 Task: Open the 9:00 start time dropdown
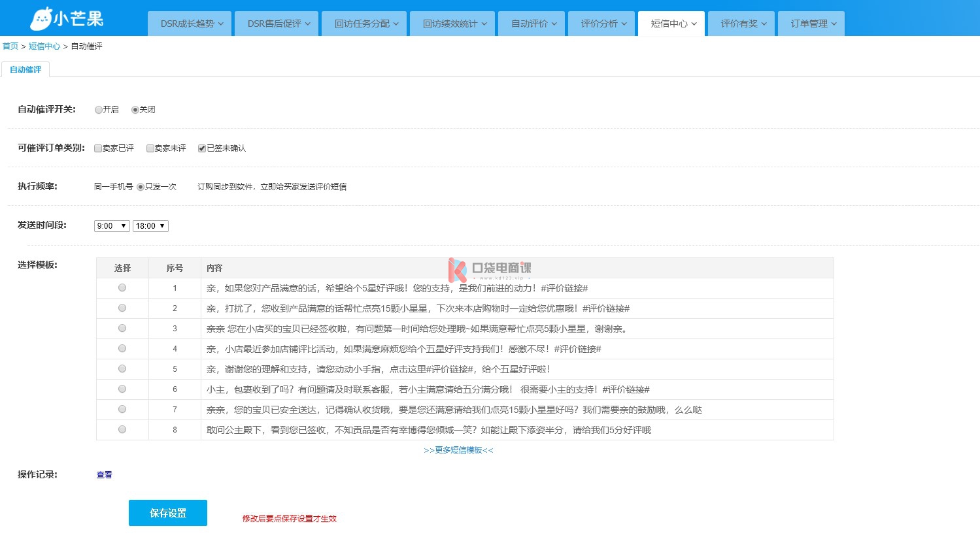tap(112, 226)
